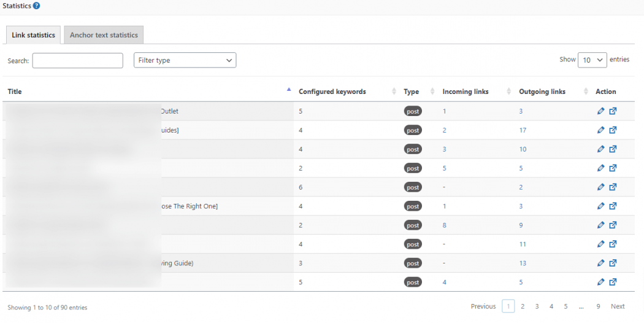Click the post badge in 'Outlet' row
644x323 pixels.
click(x=413, y=111)
